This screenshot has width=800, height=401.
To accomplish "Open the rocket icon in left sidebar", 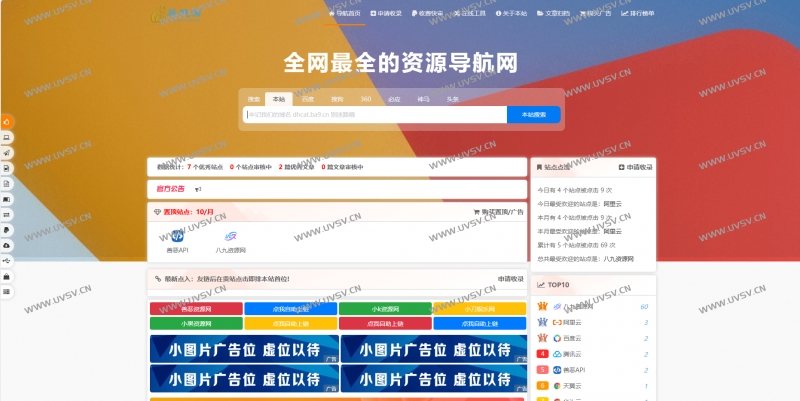I will (x=7, y=153).
